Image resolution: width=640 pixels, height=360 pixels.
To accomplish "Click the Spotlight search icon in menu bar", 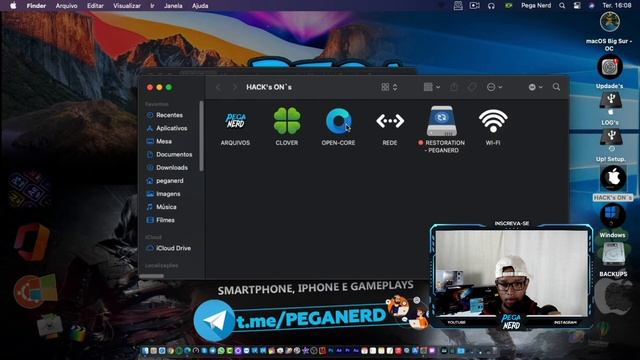I will (x=562, y=6).
